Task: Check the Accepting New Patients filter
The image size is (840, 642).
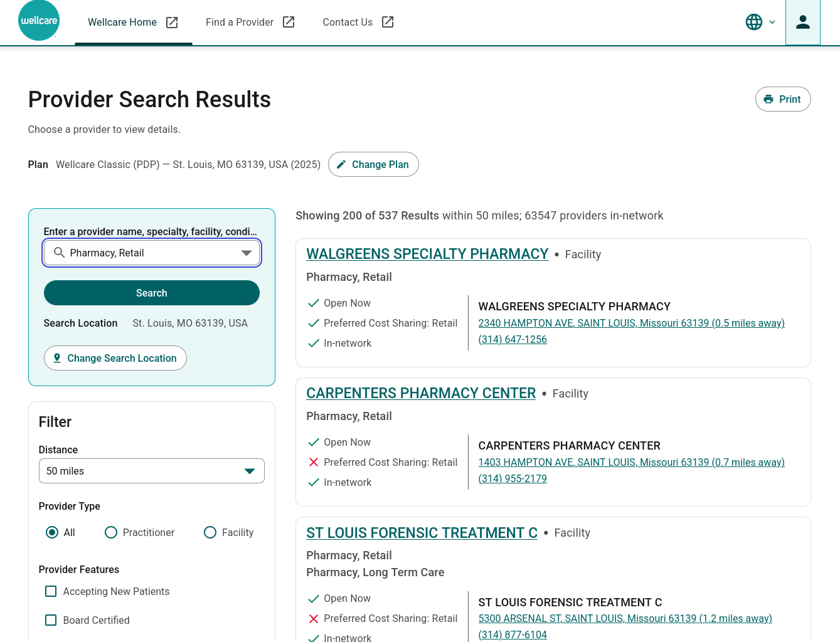Action: click(x=51, y=591)
